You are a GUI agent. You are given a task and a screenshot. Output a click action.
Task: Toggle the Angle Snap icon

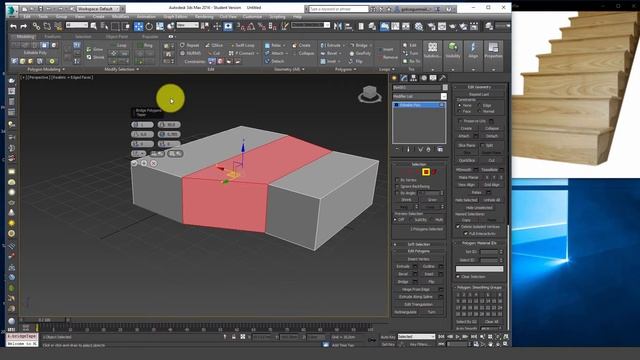click(x=251, y=27)
